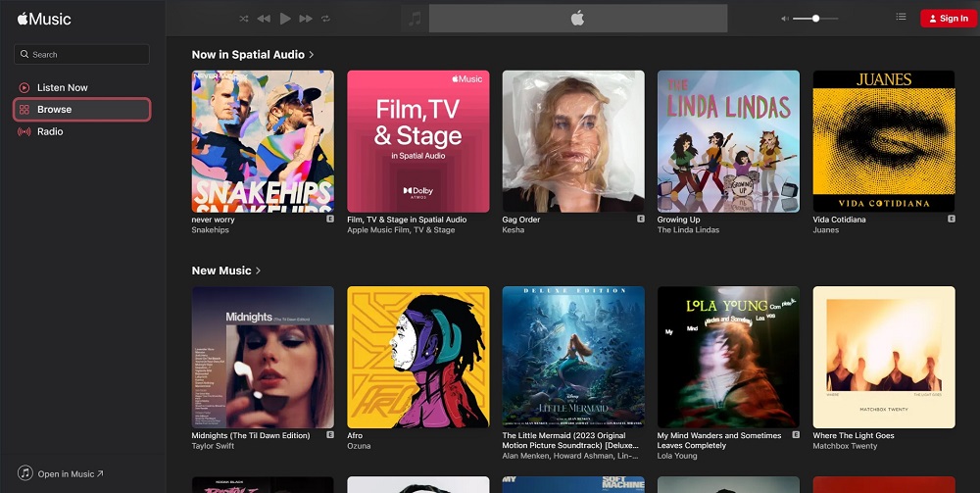Expand Now in Spatial Audio section
This screenshot has width=980, height=493.
click(x=253, y=54)
